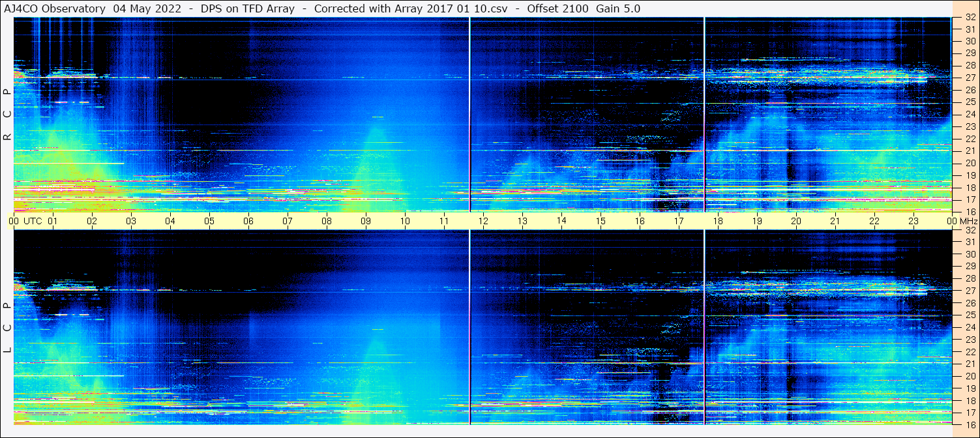The width and height of the screenshot is (980, 438).
Task: Click hour "07" on the time axis
Action: 288,221
